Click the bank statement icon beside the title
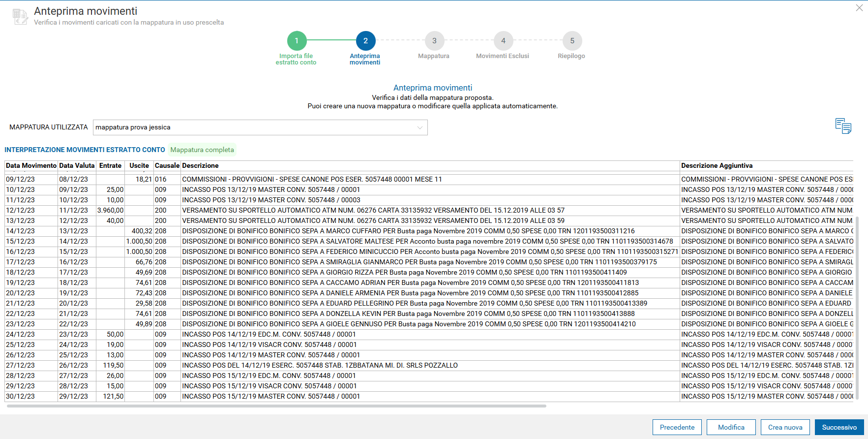 click(x=20, y=17)
